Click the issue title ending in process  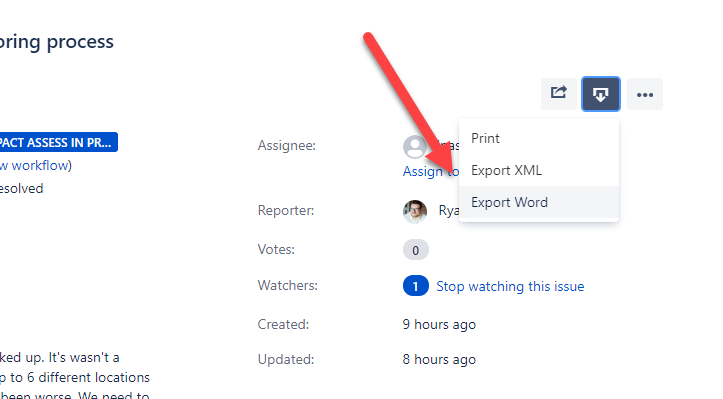pos(56,42)
